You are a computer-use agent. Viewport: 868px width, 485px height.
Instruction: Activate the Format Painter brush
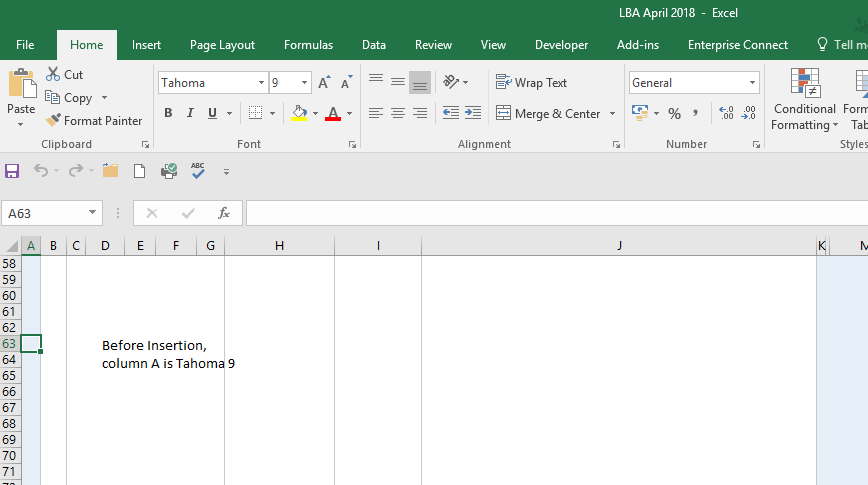coord(94,121)
